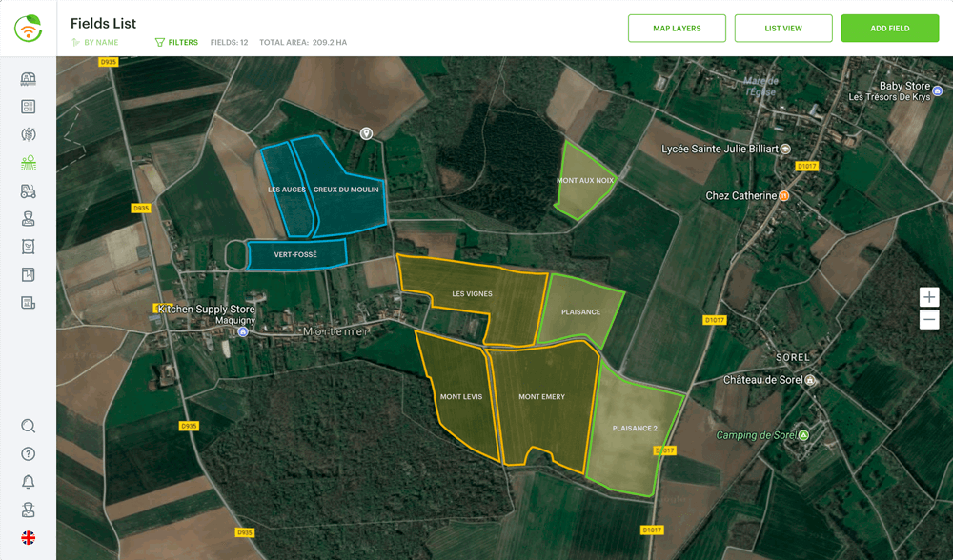Show notifications via bell icon
Viewport: 953px width, 560px height.
(29, 482)
